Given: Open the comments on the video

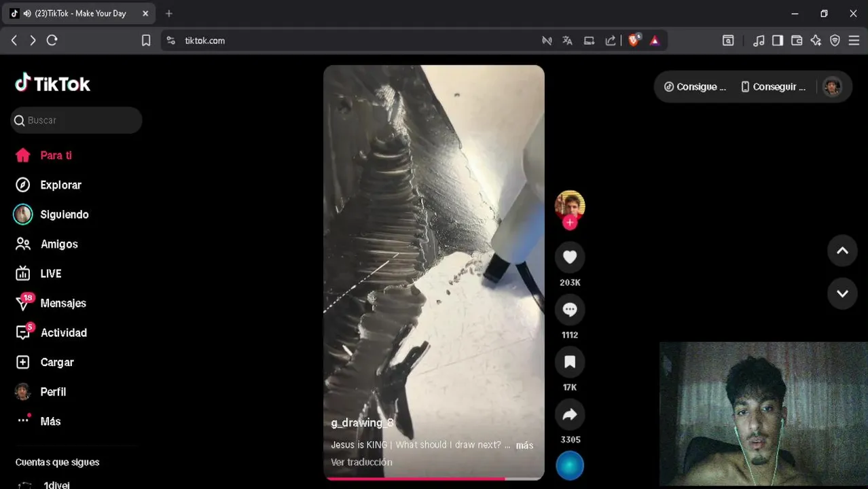Looking at the screenshot, I should (x=570, y=309).
